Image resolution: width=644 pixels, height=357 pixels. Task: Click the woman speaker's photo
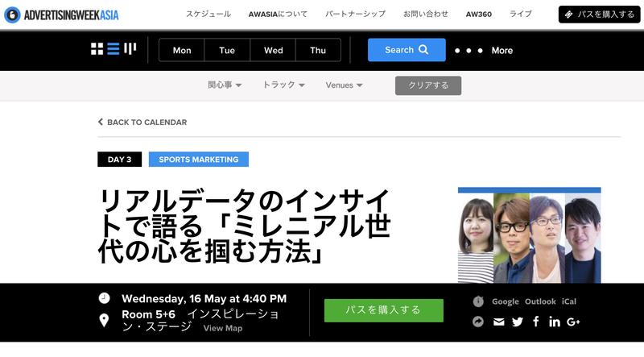[476, 239]
